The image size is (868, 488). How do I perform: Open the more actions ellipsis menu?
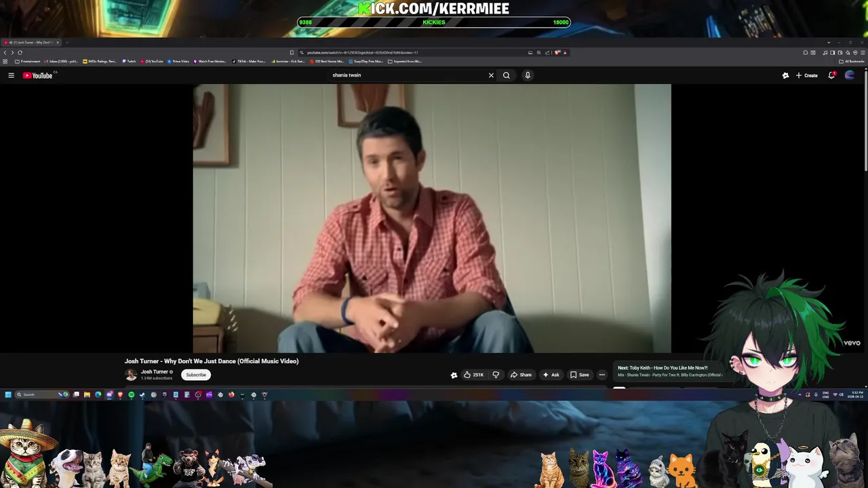click(601, 375)
